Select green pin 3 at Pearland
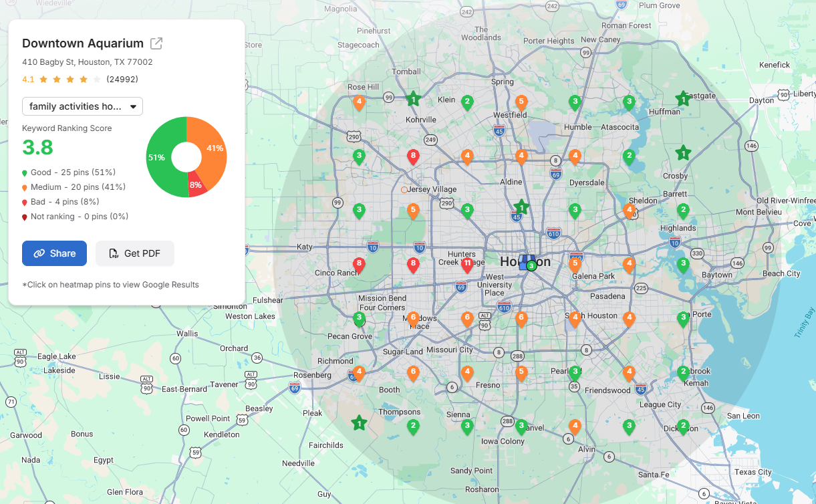Screen dimensions: 816x504 point(575,372)
